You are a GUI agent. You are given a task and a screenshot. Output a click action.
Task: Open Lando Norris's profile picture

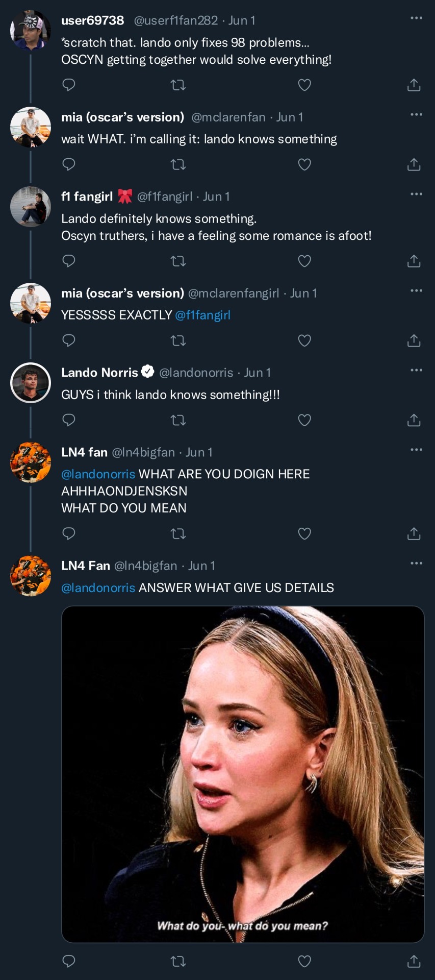31,383
